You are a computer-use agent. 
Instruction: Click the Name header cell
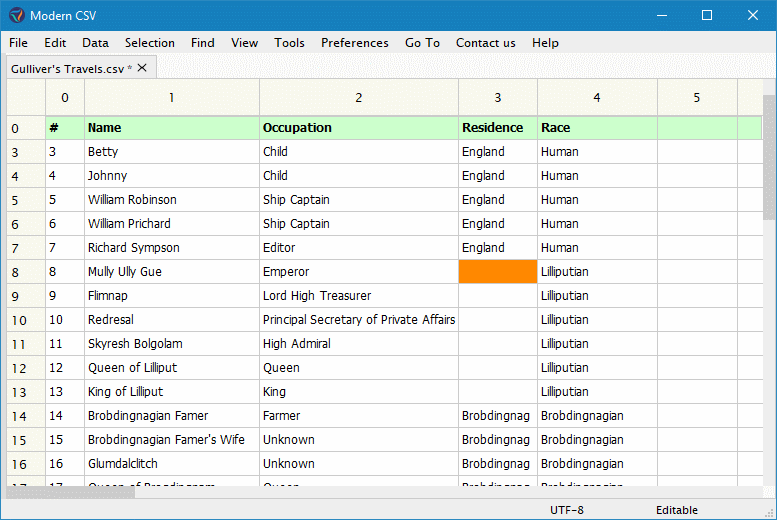[171, 128]
